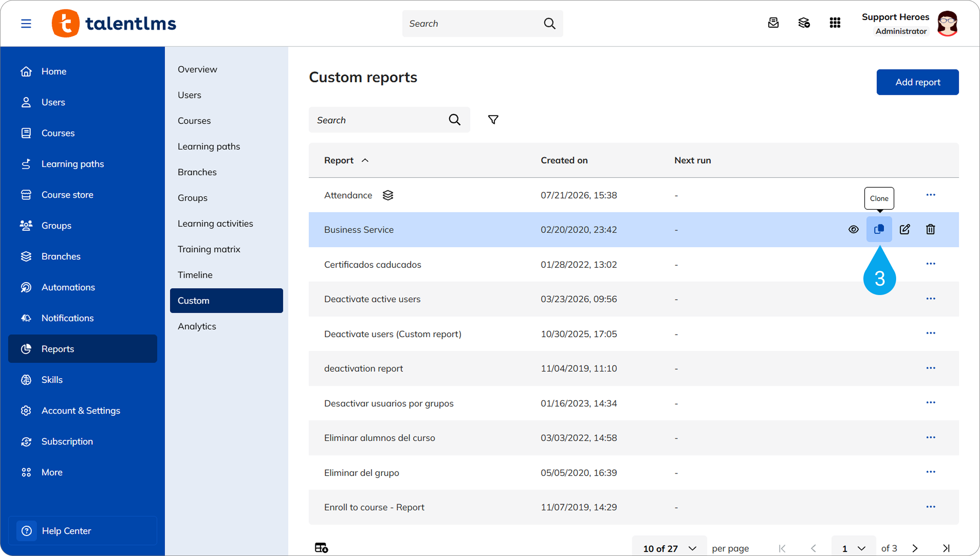
Task: Clone the Business Service report
Action: point(879,229)
